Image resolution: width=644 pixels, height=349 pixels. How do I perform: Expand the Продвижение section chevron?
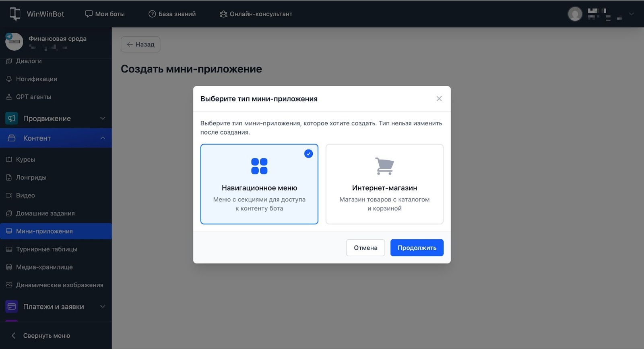(103, 118)
